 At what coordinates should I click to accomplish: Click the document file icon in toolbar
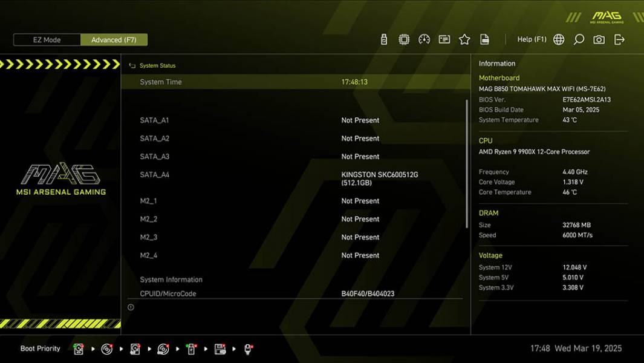coord(484,39)
